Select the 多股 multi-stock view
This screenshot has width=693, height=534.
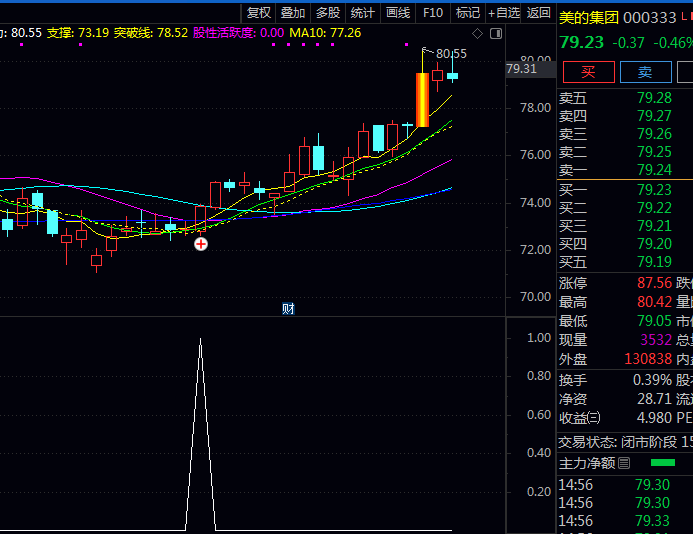click(x=327, y=13)
